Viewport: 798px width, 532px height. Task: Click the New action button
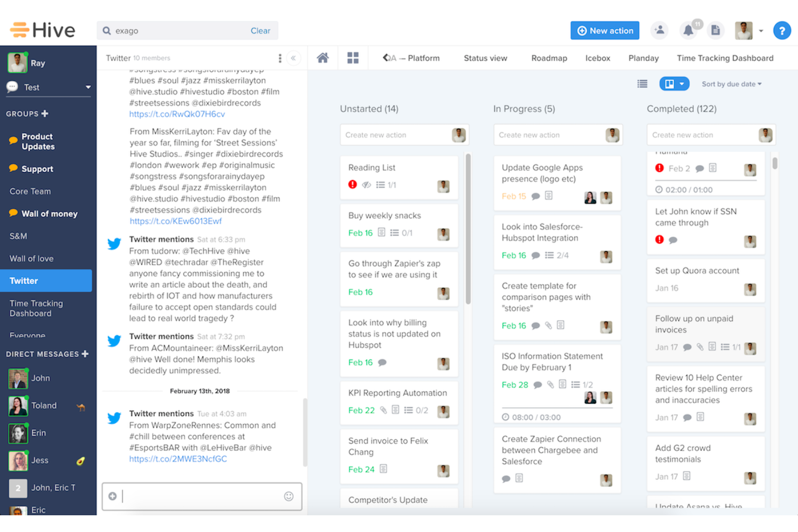pyautogui.click(x=605, y=31)
